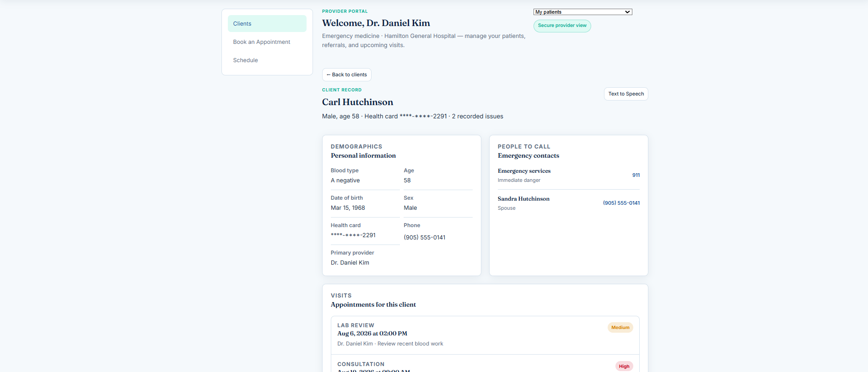
Task: Call the 911 emergency services number
Action: 636,175
